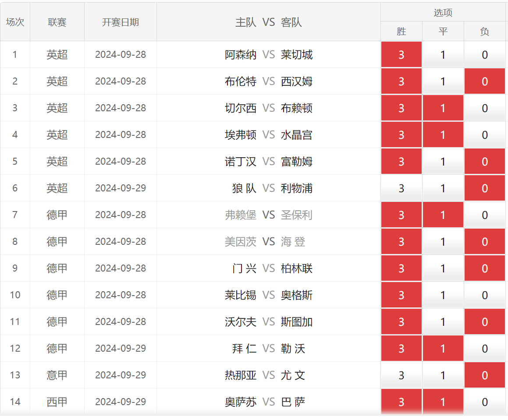The height and width of the screenshot is (420, 508).
Task: Toggle draw option 1 for 切尔西 VS 布赖顿
Action: point(443,108)
